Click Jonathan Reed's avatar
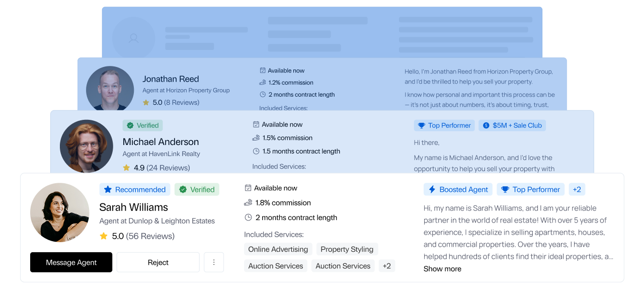The width and height of the screenshot is (644, 289). pos(110,89)
